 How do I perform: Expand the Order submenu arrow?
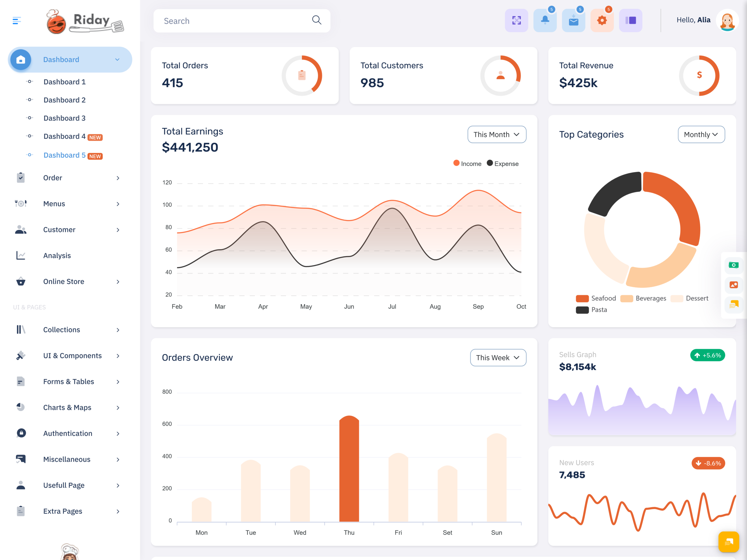click(118, 178)
